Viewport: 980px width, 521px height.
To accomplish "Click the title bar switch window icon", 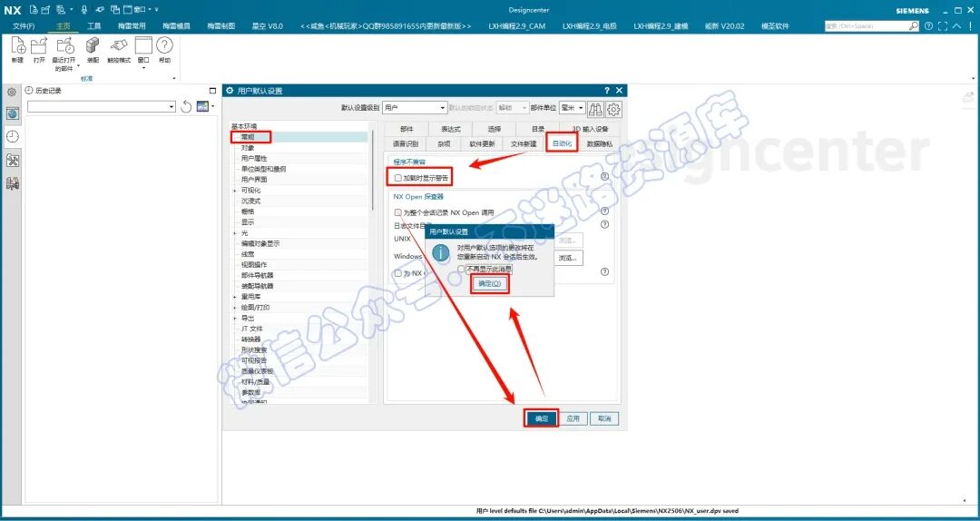I will point(115,9).
